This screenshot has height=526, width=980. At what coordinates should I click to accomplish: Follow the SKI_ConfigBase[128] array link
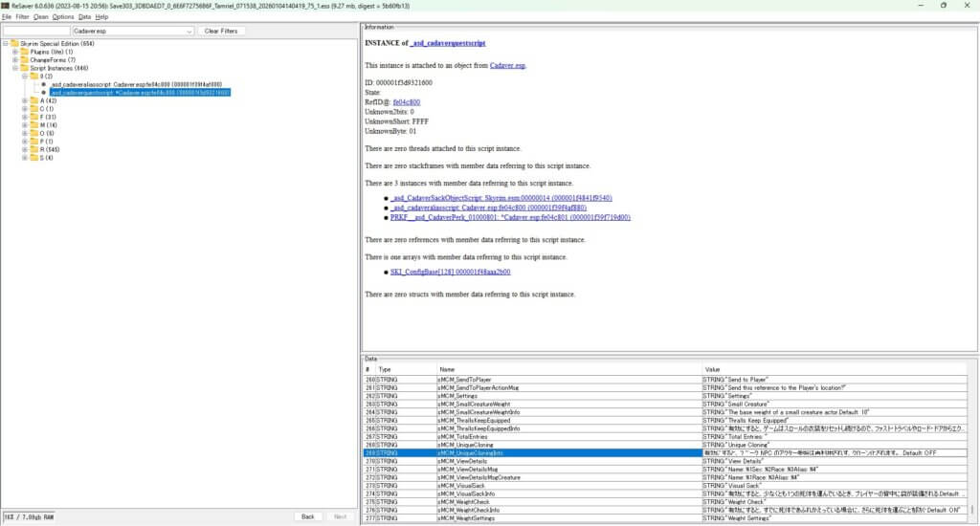(x=450, y=272)
